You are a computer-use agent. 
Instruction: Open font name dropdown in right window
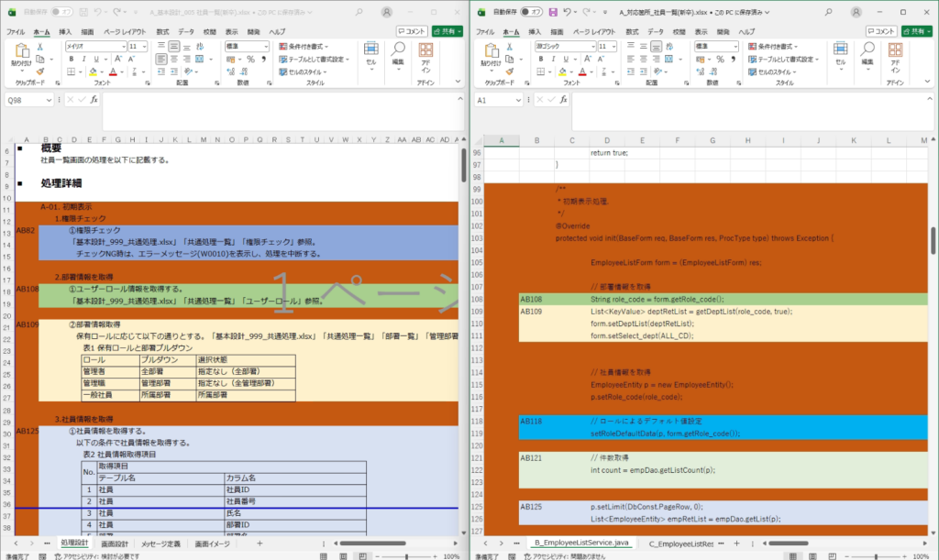click(x=593, y=47)
